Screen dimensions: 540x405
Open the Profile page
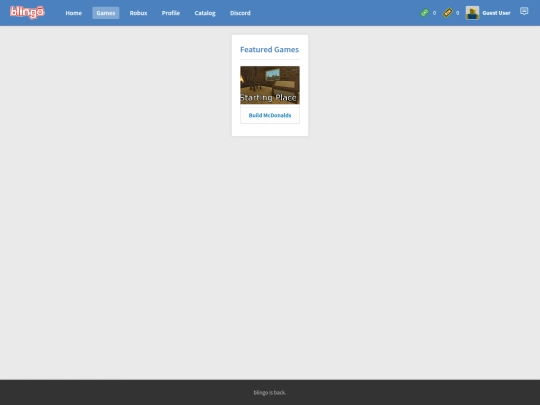tap(171, 13)
